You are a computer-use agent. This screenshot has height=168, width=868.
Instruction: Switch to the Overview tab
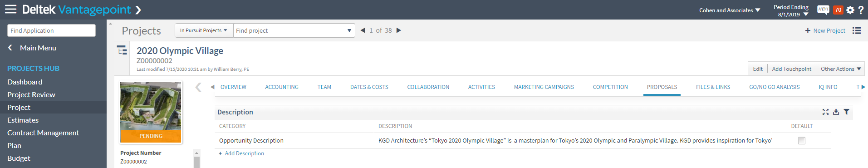click(233, 87)
